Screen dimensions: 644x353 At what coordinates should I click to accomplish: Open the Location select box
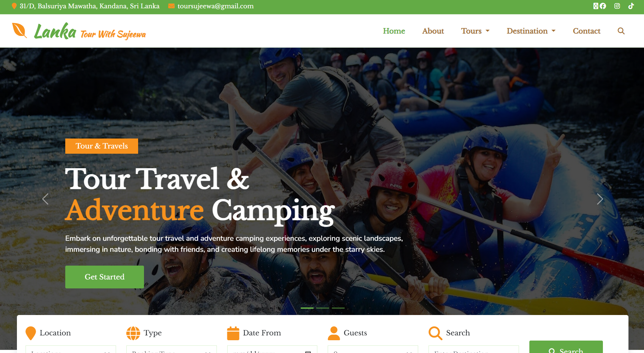click(71, 350)
